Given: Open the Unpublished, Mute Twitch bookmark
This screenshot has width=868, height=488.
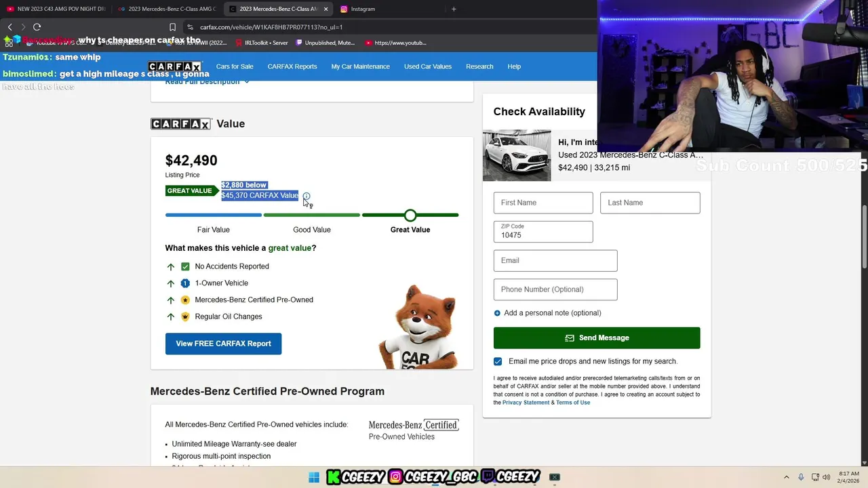Looking at the screenshot, I should pyautogui.click(x=325, y=43).
